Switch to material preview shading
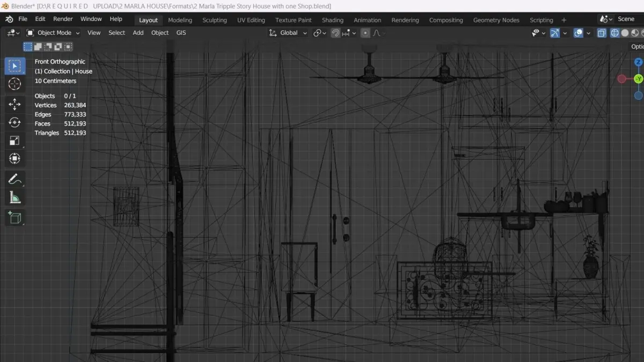This screenshot has height=362, width=644. coord(634,33)
